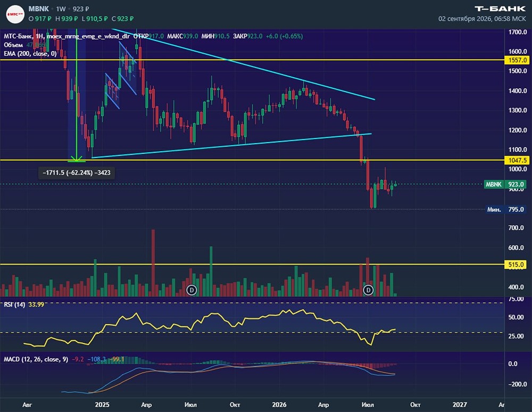Image resolution: width=532 pixels, height=412 pixels.
Task: Click the measurement label −1711.5 (−62.24%) −3423
Action: tap(77, 173)
